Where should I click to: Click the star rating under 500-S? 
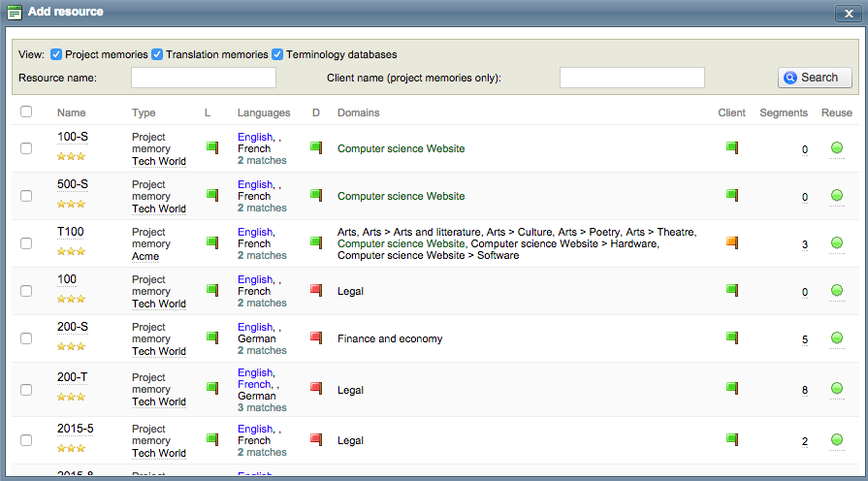(71, 204)
